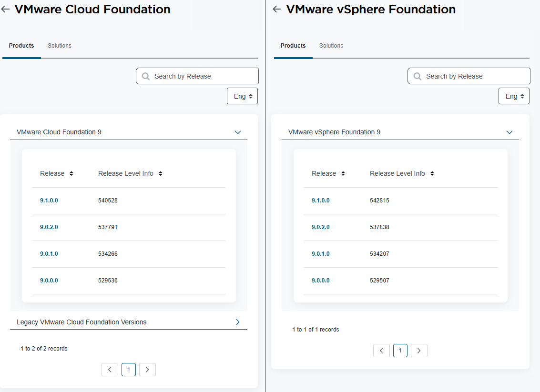Select build number 529536

tap(108, 281)
